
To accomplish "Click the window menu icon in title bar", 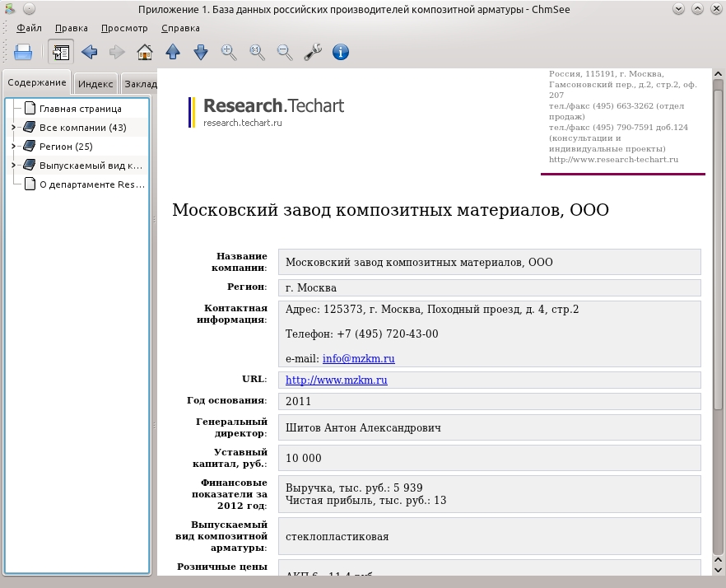I will click(10, 9).
